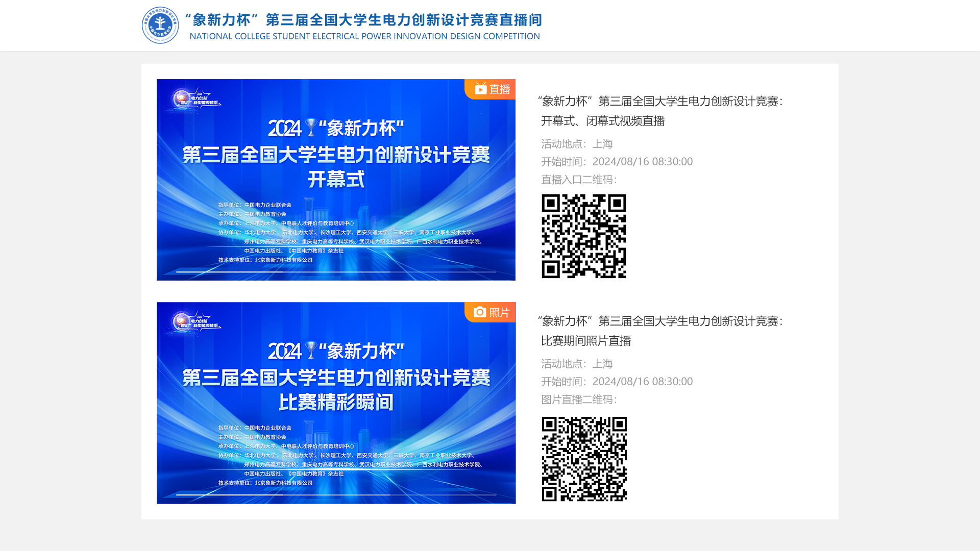This screenshot has width=980, height=551.
Task: Click the 图片直播二维码 label
Action: coord(579,399)
